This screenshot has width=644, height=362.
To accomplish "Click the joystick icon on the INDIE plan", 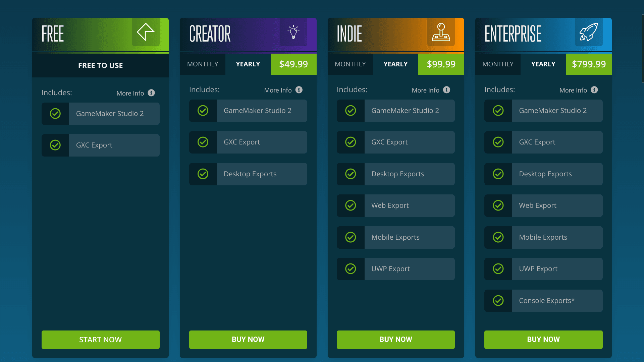I will [441, 33].
